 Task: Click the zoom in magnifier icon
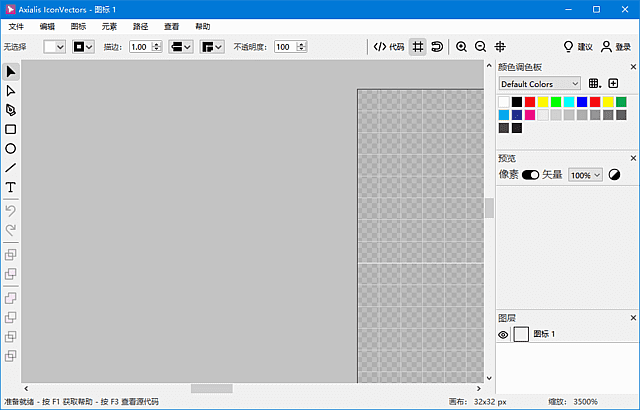461,46
